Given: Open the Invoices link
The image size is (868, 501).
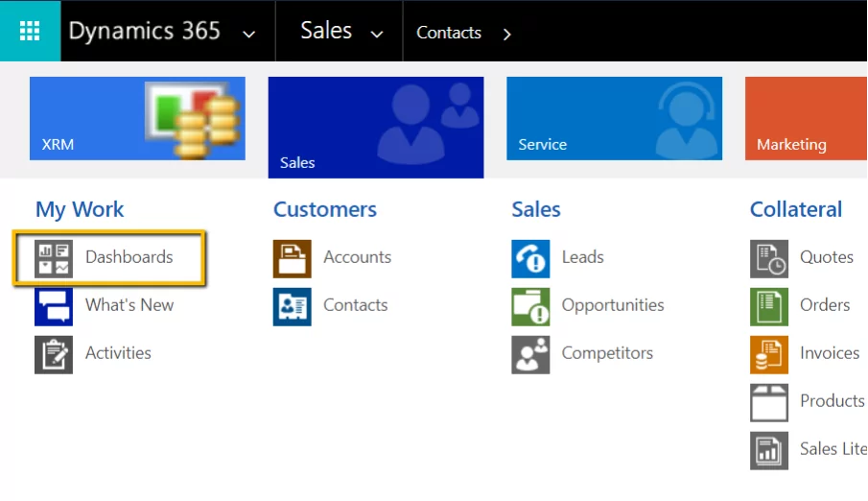Looking at the screenshot, I should click(x=830, y=353).
